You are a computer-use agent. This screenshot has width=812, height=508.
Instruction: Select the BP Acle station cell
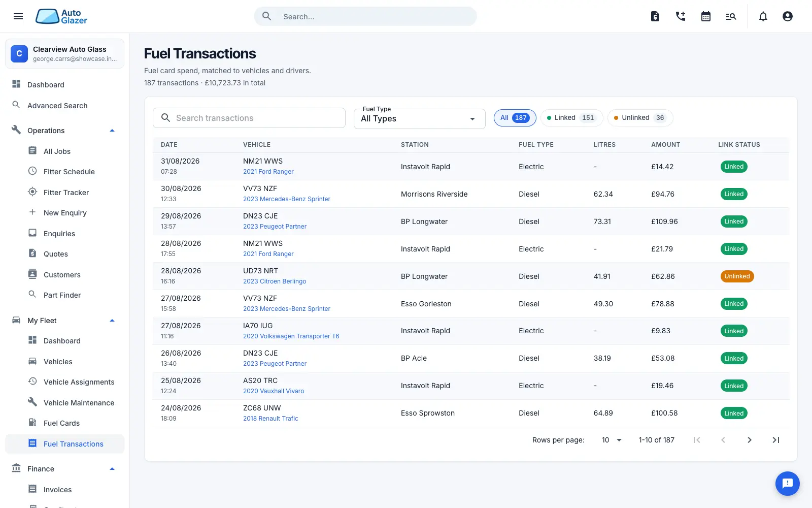(x=414, y=358)
